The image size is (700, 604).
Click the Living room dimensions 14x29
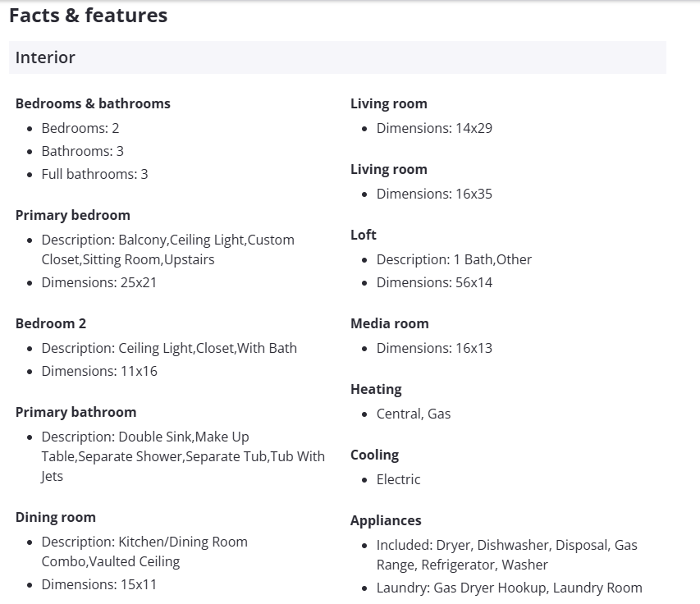tap(434, 128)
